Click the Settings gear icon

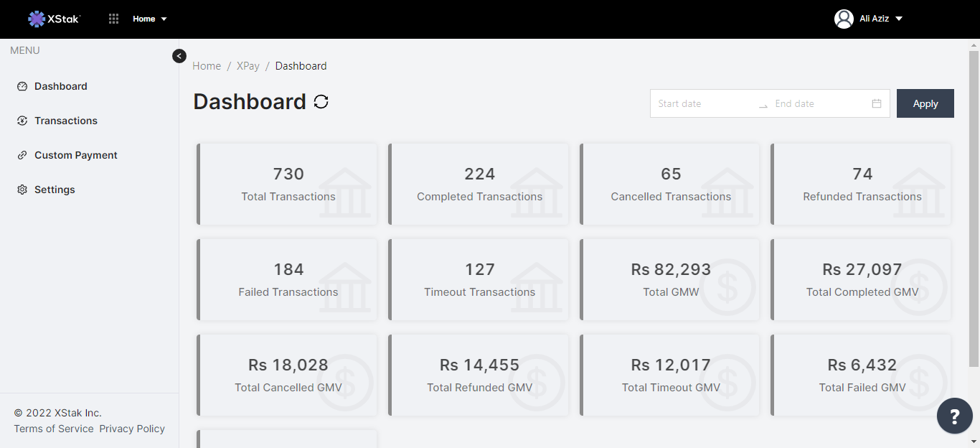point(22,190)
